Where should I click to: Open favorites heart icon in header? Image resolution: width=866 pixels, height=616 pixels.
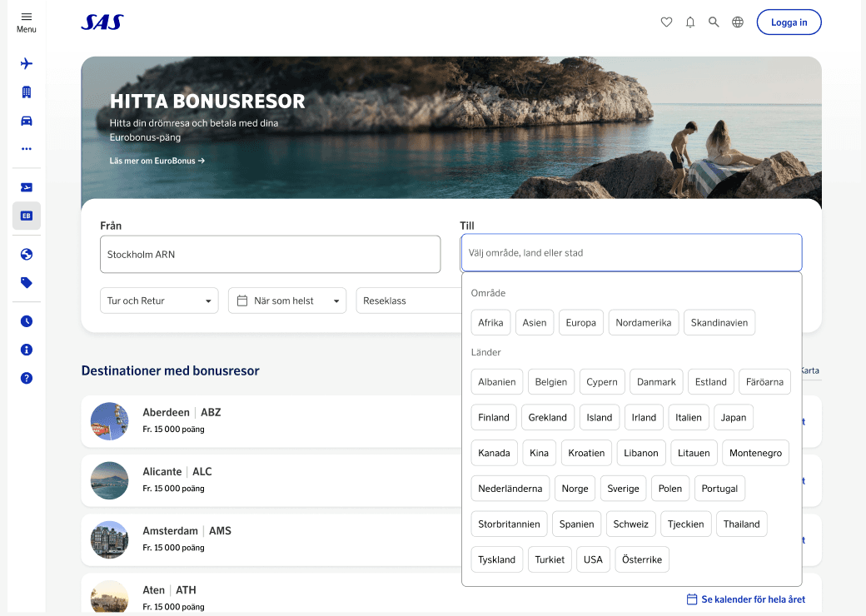[667, 22]
